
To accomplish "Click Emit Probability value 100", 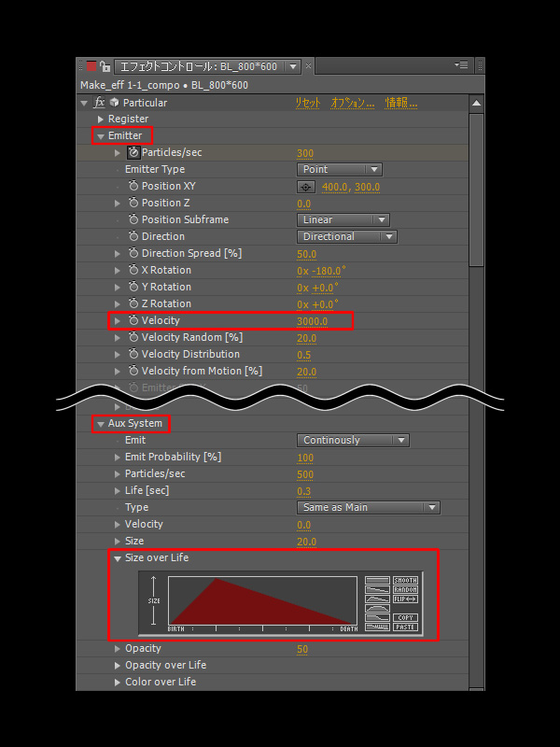I will [305, 458].
